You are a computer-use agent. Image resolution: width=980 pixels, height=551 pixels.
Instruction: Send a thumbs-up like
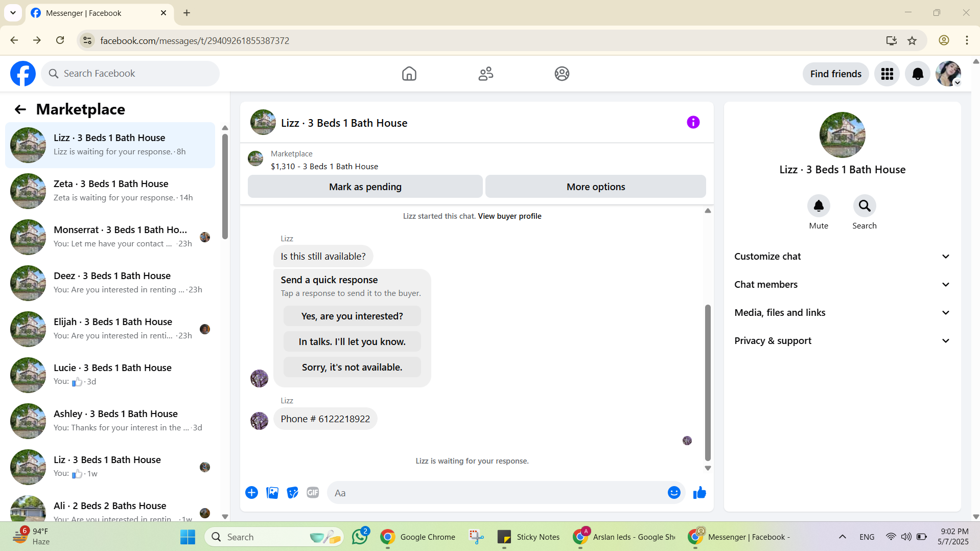pos(699,492)
